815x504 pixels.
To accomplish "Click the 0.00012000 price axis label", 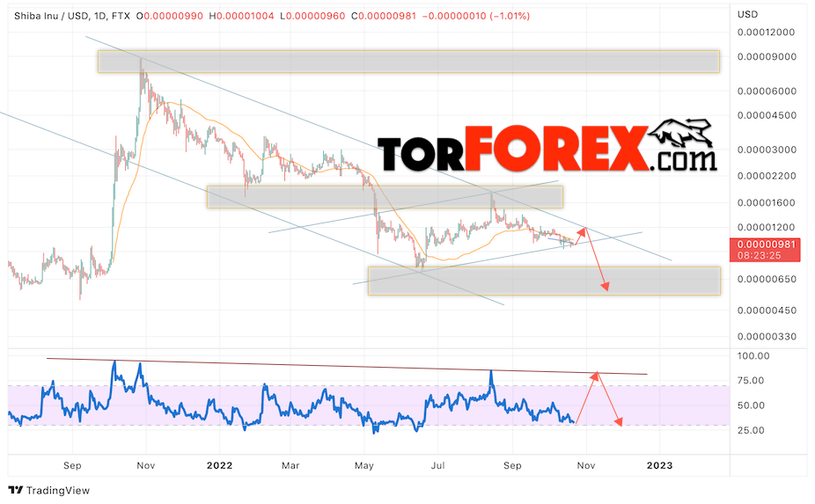I will pyautogui.click(x=766, y=33).
